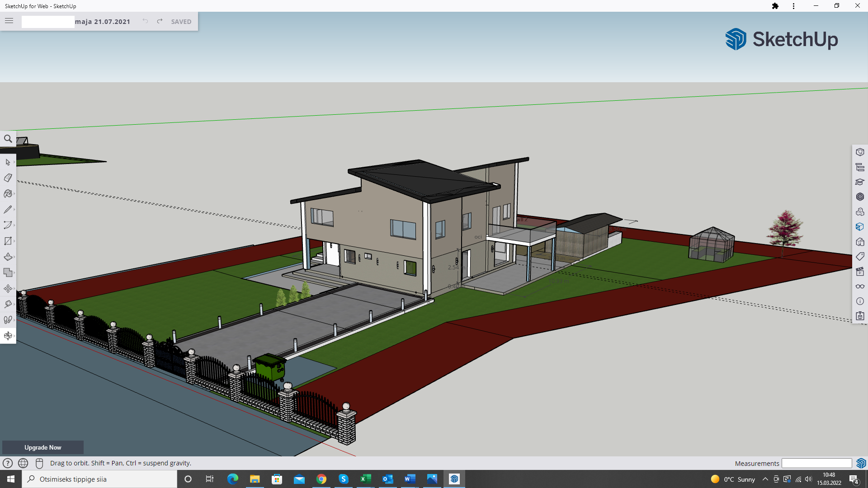Viewport: 868px width, 488px height.
Task: Open the search tool magnifier
Action: (x=8, y=139)
